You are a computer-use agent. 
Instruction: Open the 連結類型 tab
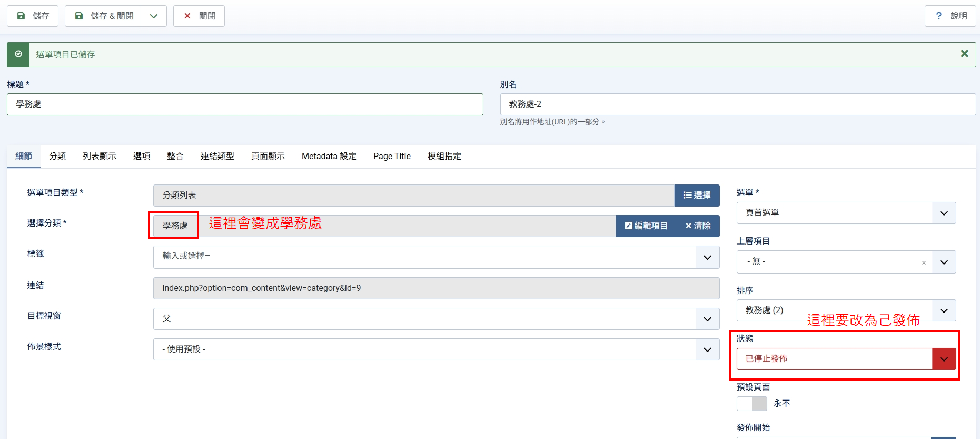[x=217, y=156]
